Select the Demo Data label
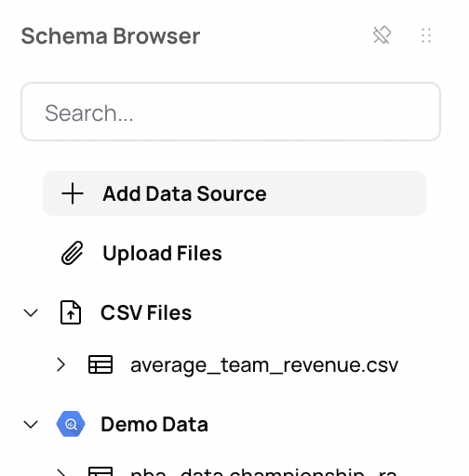 pyautogui.click(x=154, y=424)
